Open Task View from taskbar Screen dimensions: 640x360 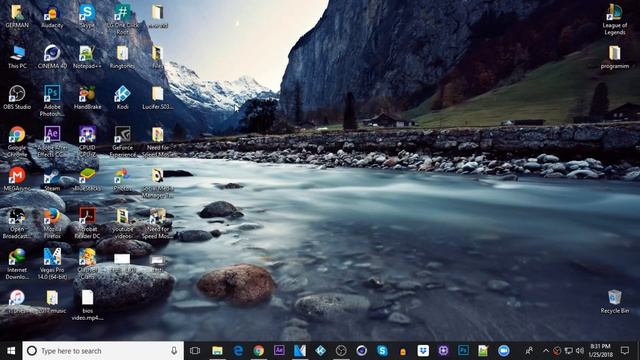click(x=195, y=351)
